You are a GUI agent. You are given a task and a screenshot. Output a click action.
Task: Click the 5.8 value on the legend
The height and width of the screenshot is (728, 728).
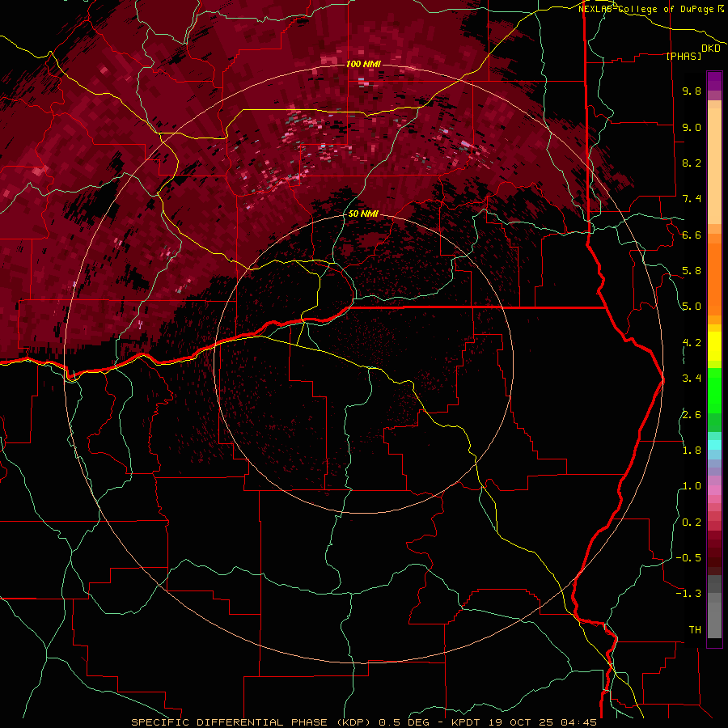pyautogui.click(x=692, y=271)
